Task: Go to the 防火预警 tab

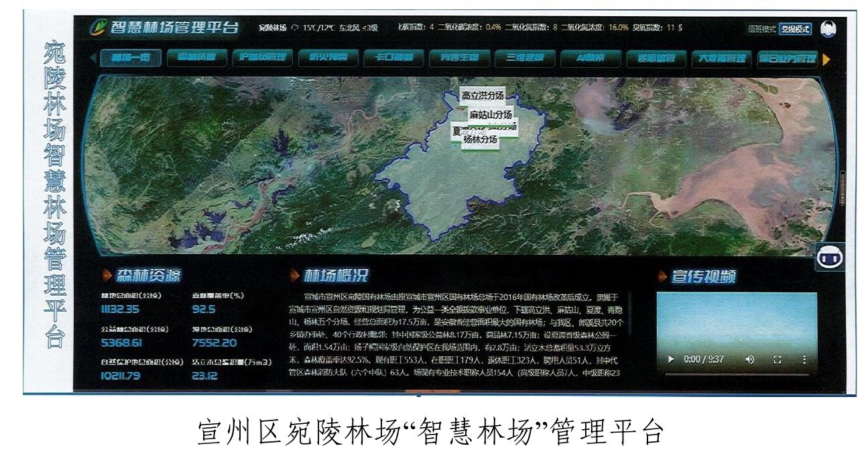Action: point(328,58)
